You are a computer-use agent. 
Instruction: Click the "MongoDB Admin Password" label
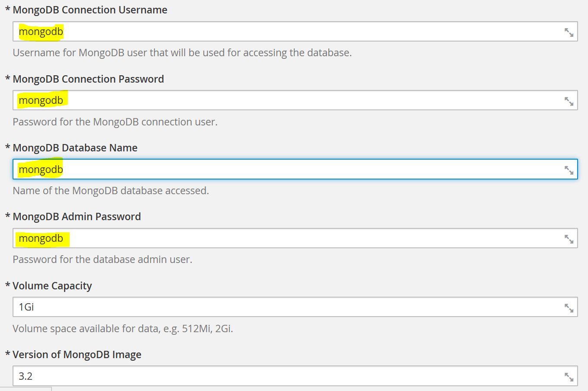77,217
